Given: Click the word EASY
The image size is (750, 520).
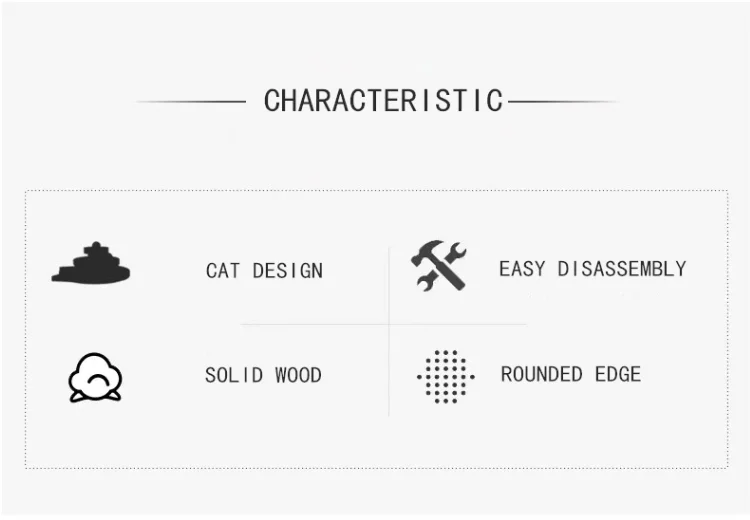Looking at the screenshot, I should (522, 268).
